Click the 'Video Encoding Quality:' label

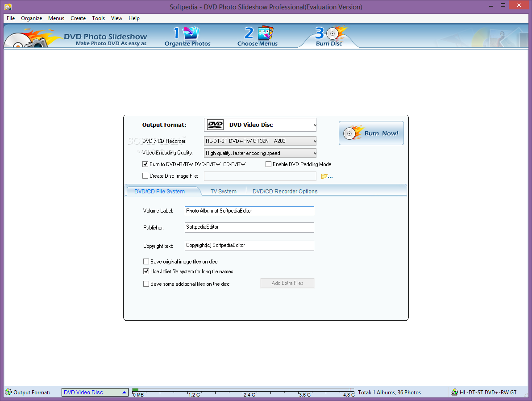167,153
